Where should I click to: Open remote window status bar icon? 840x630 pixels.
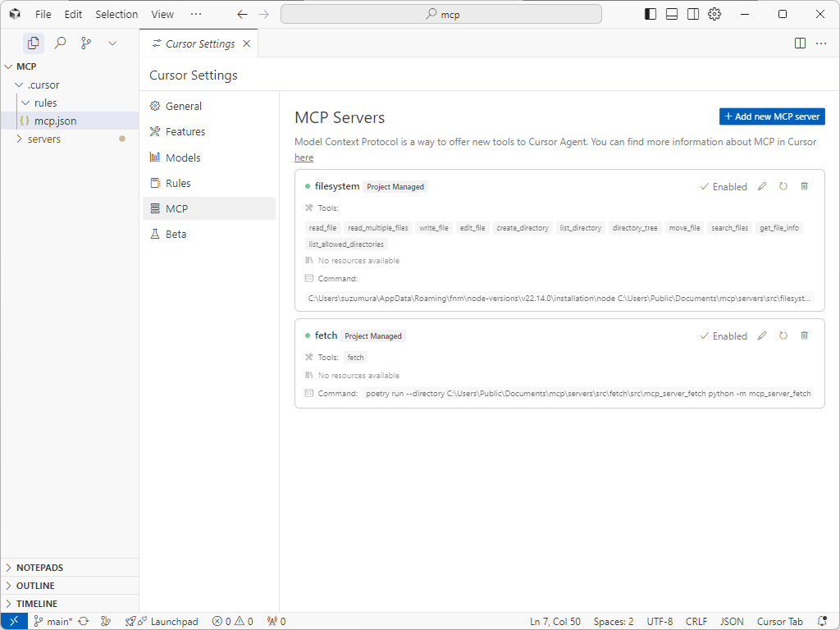14,622
